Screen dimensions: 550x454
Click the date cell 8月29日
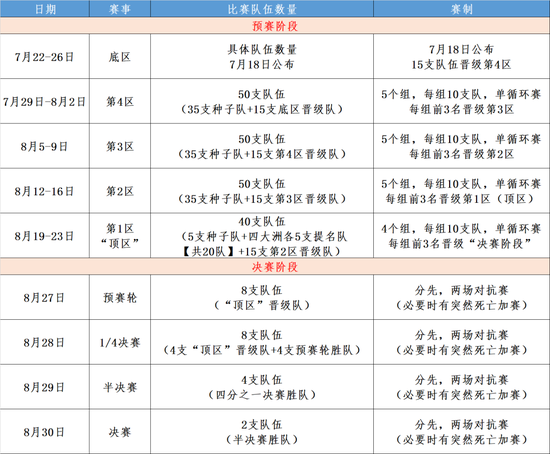(45, 387)
